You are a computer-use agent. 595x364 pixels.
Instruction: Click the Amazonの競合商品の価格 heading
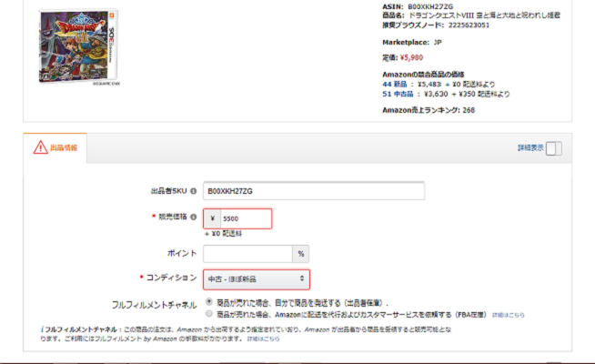[x=423, y=75]
